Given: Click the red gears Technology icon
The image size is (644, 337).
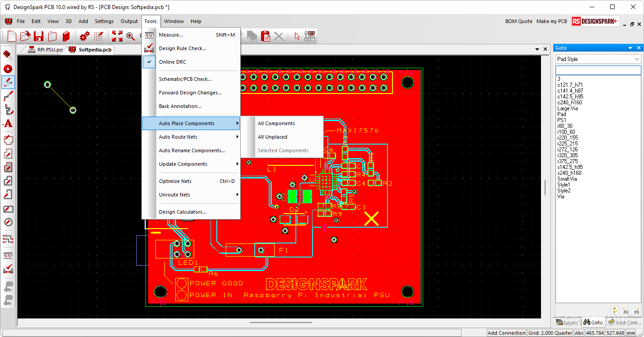Looking at the screenshot, I should coord(84,36).
